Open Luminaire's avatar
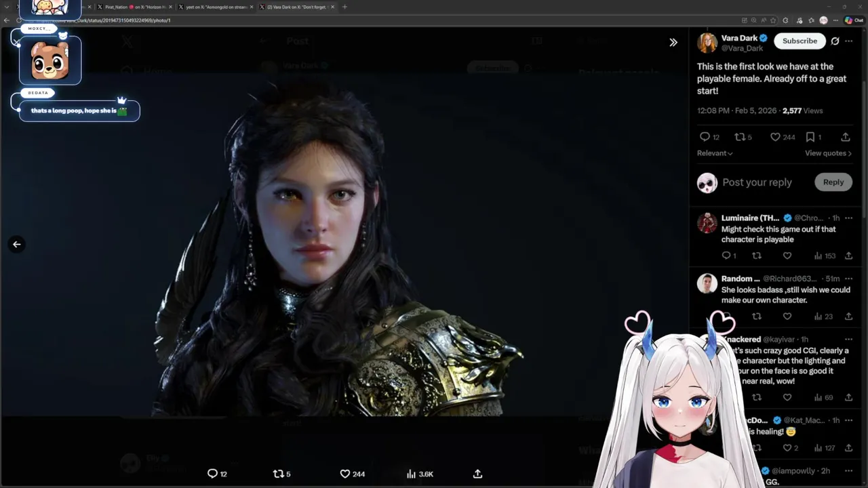868x488 pixels. click(x=707, y=223)
